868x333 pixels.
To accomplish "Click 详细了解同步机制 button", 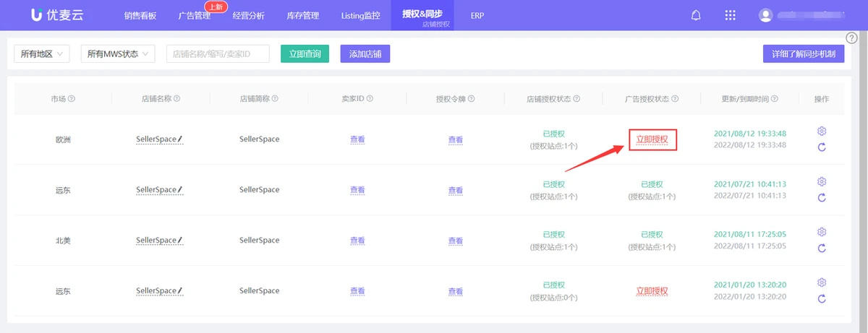I will pos(803,54).
